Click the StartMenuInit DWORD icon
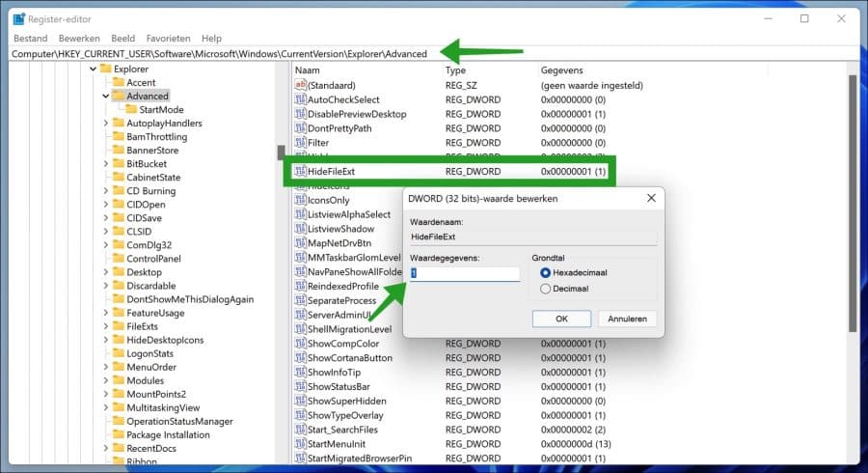Image resolution: width=868 pixels, height=473 pixels. 301,444
